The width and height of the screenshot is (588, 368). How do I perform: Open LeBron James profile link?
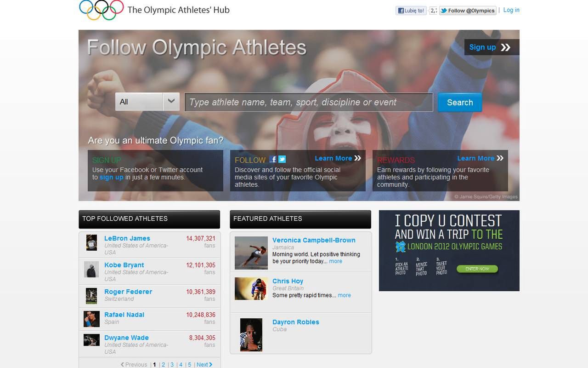pos(127,238)
